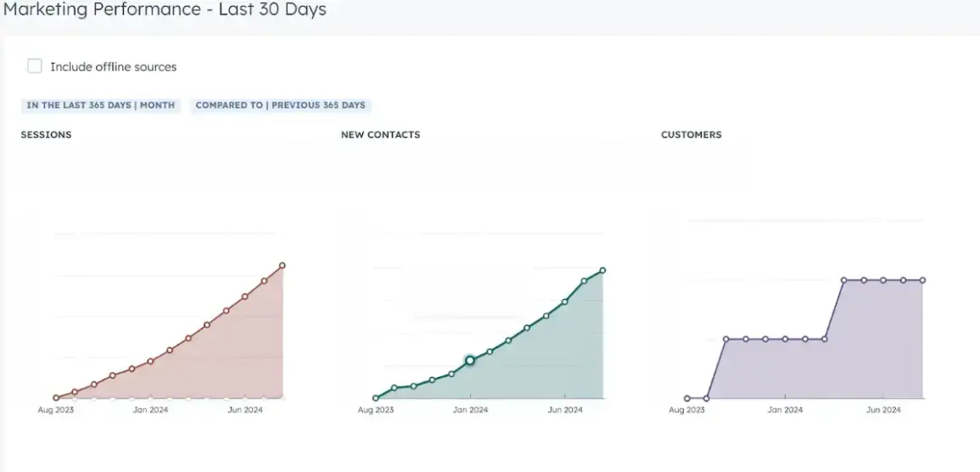980x472 pixels.
Task: Click the Aug 2023 axis label under Customers
Action: tap(687, 410)
